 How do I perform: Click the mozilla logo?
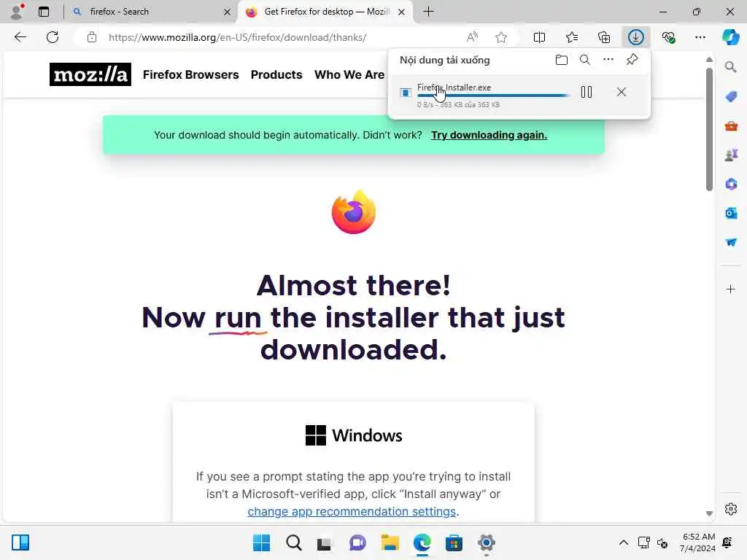point(90,74)
